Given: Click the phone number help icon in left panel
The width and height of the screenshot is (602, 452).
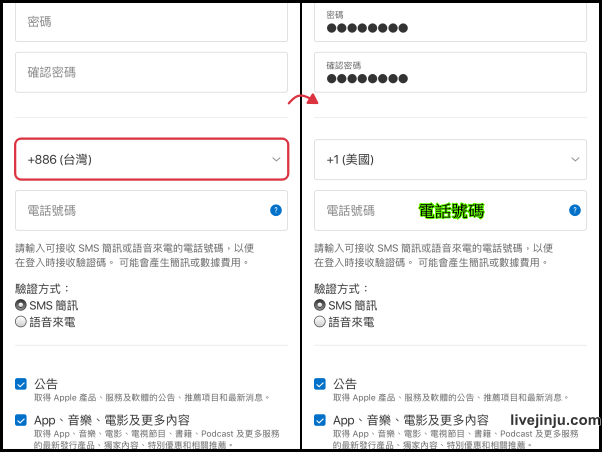Looking at the screenshot, I should 276,210.
